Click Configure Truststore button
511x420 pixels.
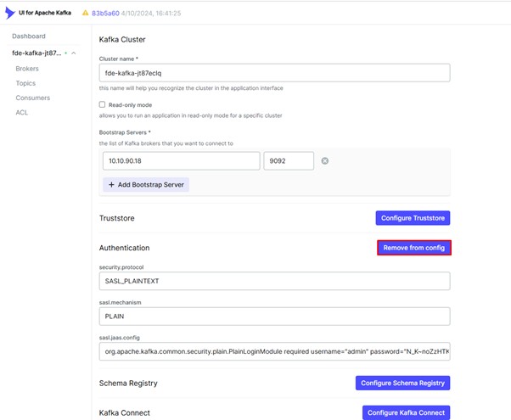click(x=413, y=218)
